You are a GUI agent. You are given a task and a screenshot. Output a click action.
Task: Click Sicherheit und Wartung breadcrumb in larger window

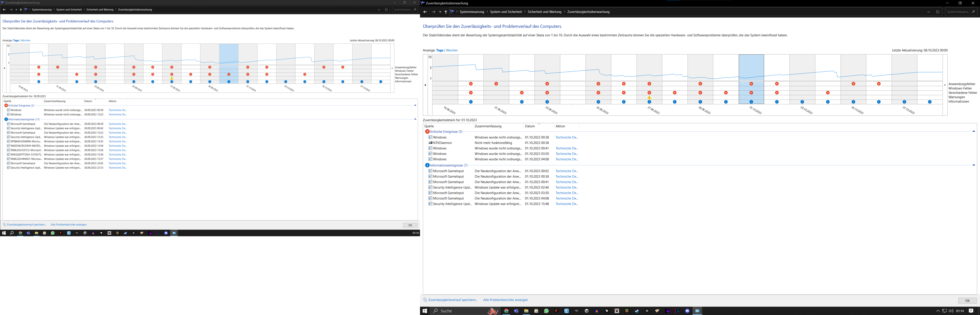[544, 12]
